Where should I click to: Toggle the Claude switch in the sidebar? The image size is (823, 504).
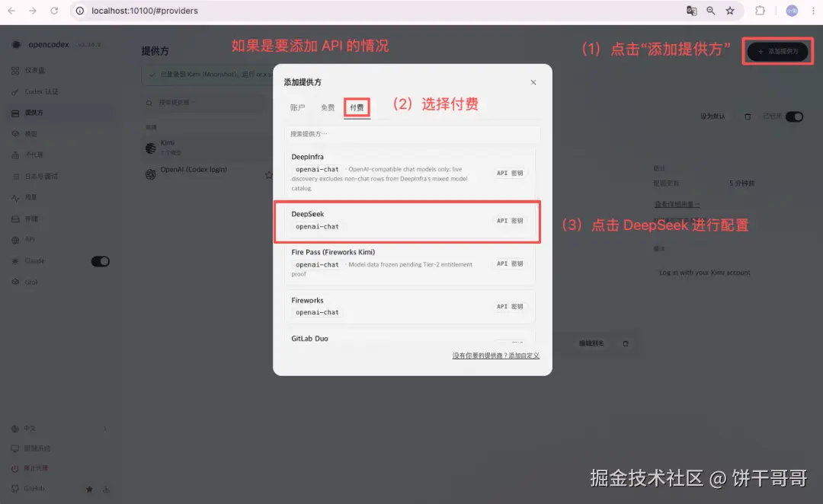click(101, 261)
